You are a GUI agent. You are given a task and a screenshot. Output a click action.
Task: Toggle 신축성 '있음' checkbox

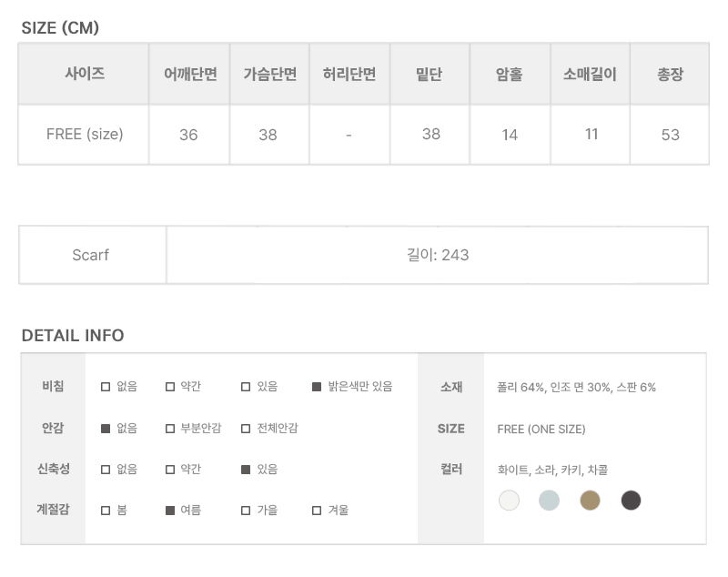click(246, 470)
